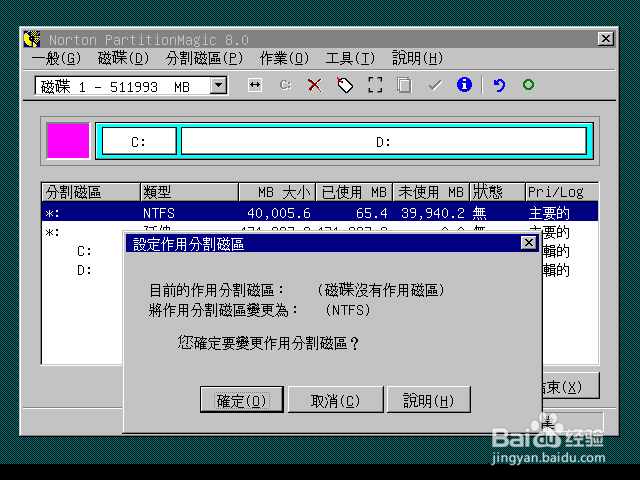Open the 磁碟 1 - 511993 MB disk dropdown
The height and width of the screenshot is (480, 640).
click(218, 85)
